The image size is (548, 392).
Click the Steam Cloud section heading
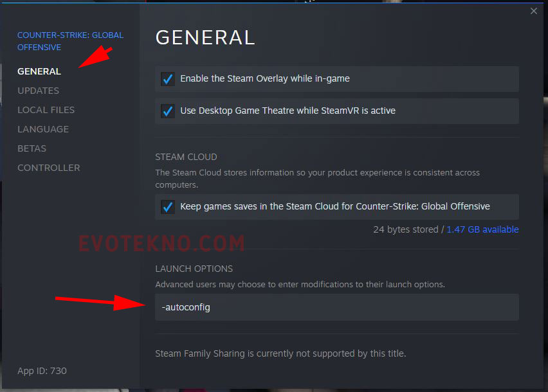pyautogui.click(x=186, y=157)
